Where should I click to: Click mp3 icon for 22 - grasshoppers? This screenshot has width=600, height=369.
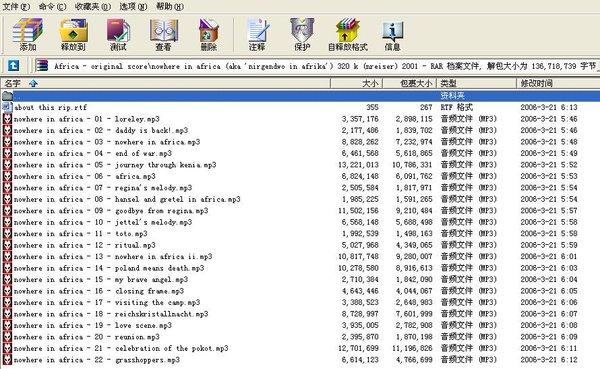7,360
